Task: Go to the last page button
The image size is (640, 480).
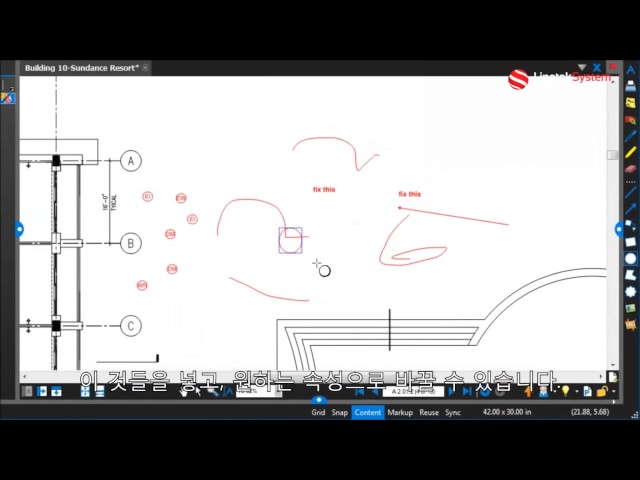Action: point(467,391)
